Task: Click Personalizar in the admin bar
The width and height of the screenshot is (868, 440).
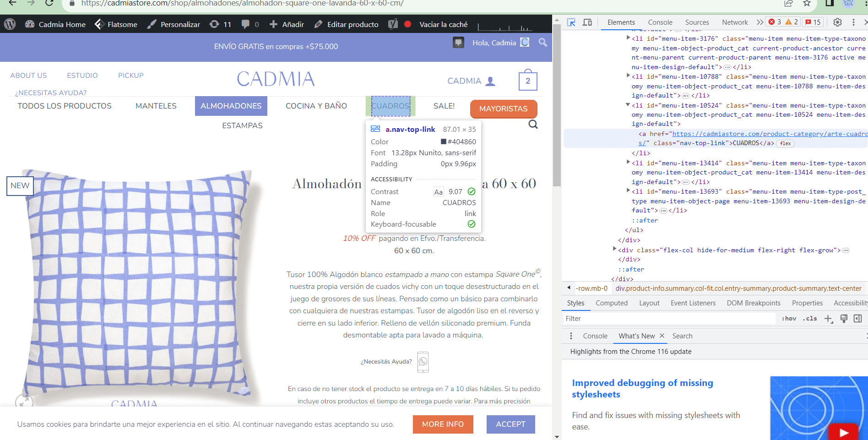Action: pyautogui.click(x=174, y=24)
